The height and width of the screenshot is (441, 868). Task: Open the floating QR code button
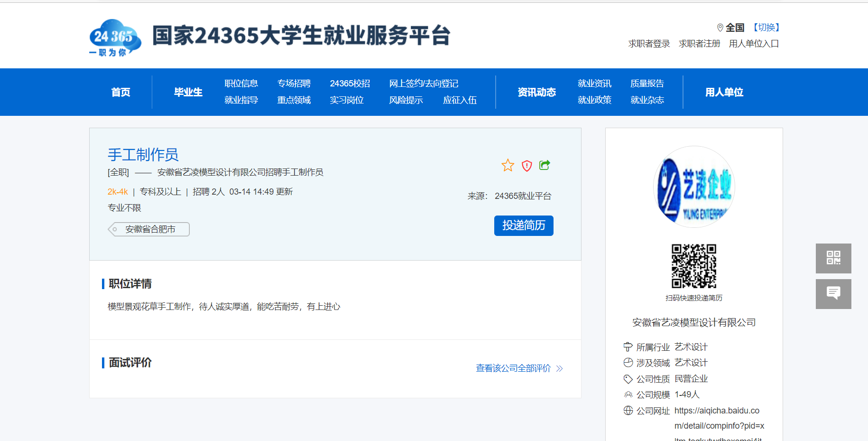tap(833, 258)
